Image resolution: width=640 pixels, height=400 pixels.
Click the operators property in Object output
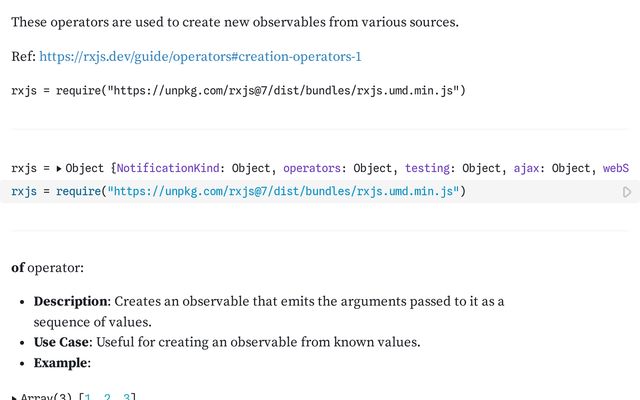pyautogui.click(x=313, y=169)
